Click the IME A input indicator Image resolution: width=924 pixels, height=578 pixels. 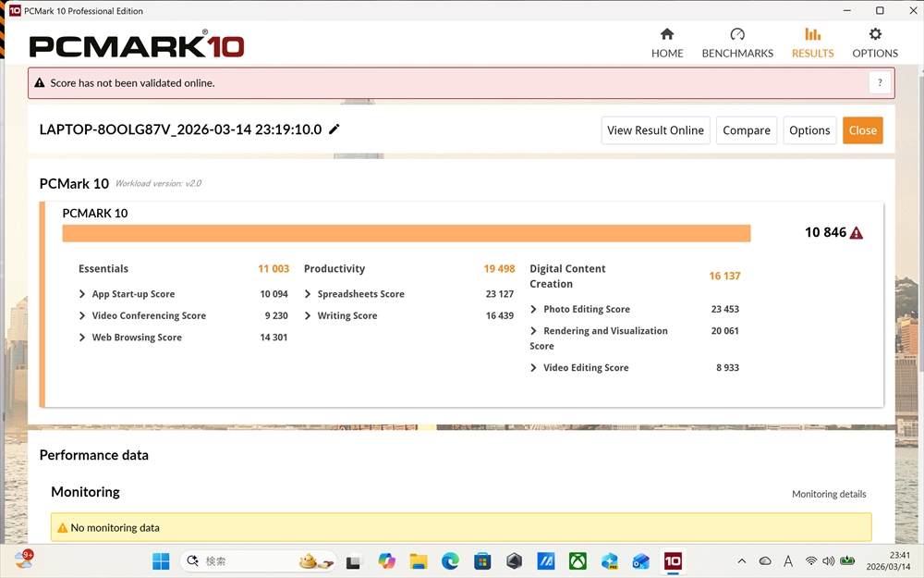788,561
